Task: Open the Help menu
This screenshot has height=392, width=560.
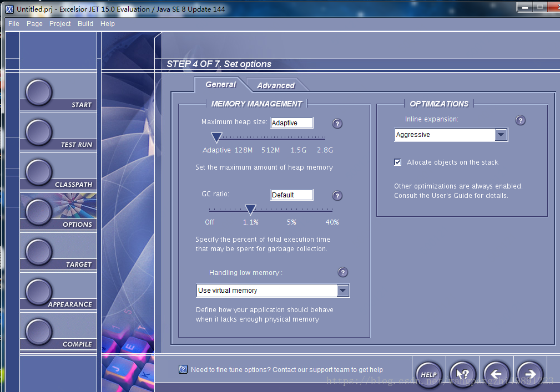Action: pyautogui.click(x=107, y=23)
